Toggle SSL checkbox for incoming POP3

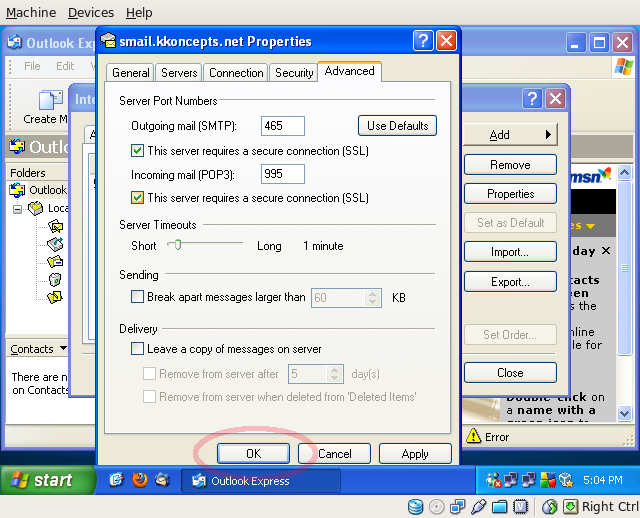pyautogui.click(x=137, y=198)
